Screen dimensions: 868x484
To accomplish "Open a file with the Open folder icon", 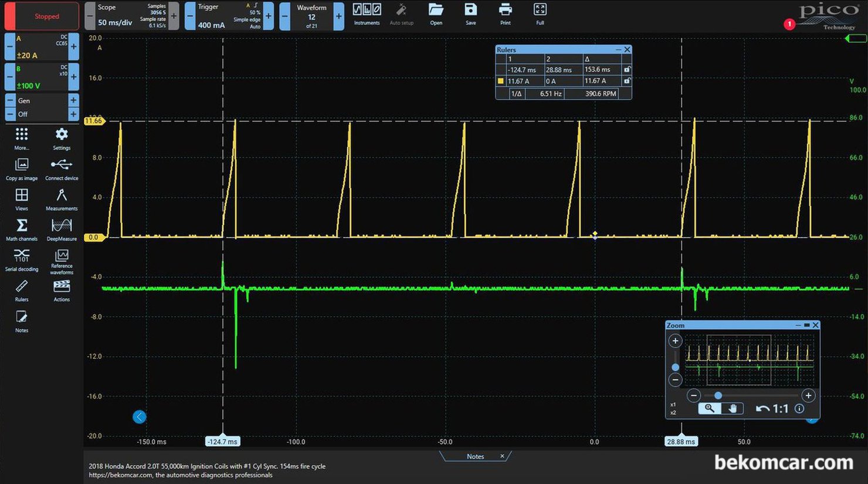I will [x=436, y=14].
